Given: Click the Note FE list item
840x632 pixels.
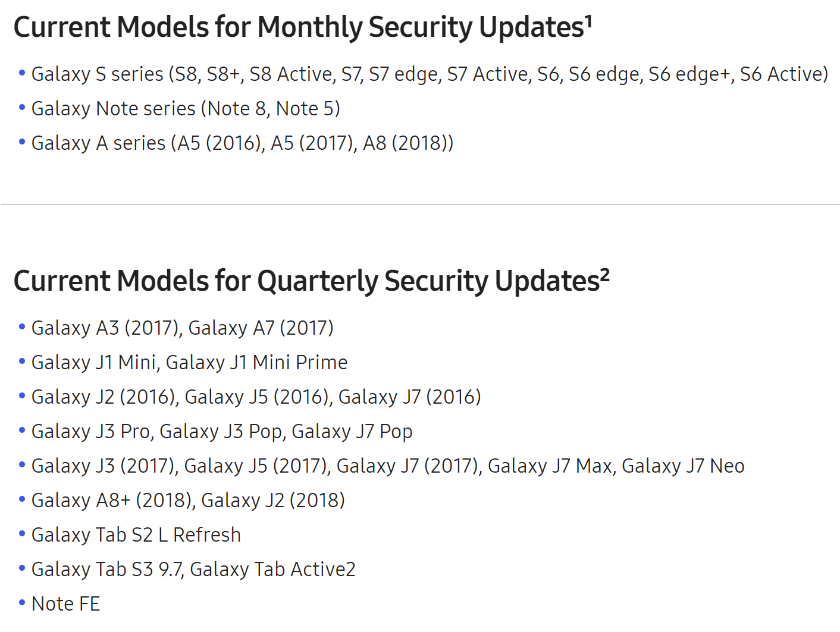Looking at the screenshot, I should click(65, 604).
